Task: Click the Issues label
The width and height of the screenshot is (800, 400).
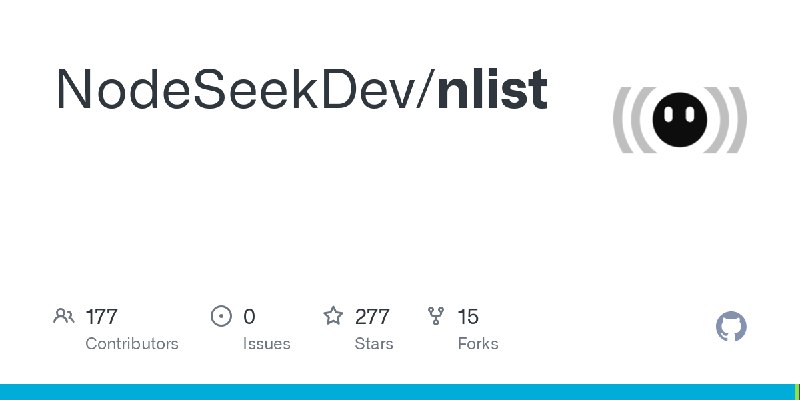Action: (266, 343)
